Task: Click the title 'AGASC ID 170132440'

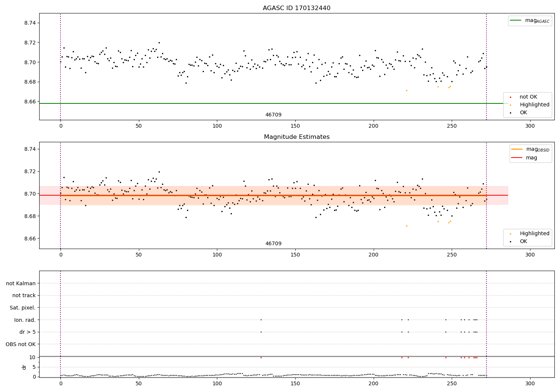Action: 296,8
